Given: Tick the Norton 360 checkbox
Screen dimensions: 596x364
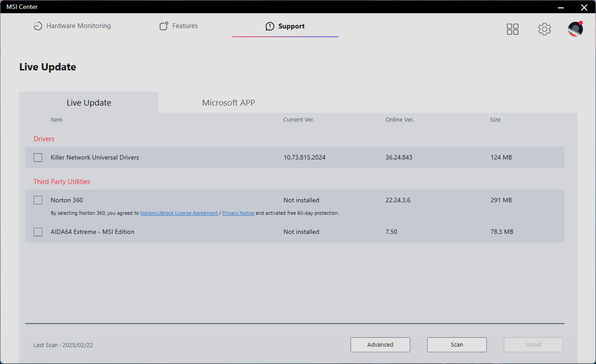Looking at the screenshot, I should click(38, 200).
